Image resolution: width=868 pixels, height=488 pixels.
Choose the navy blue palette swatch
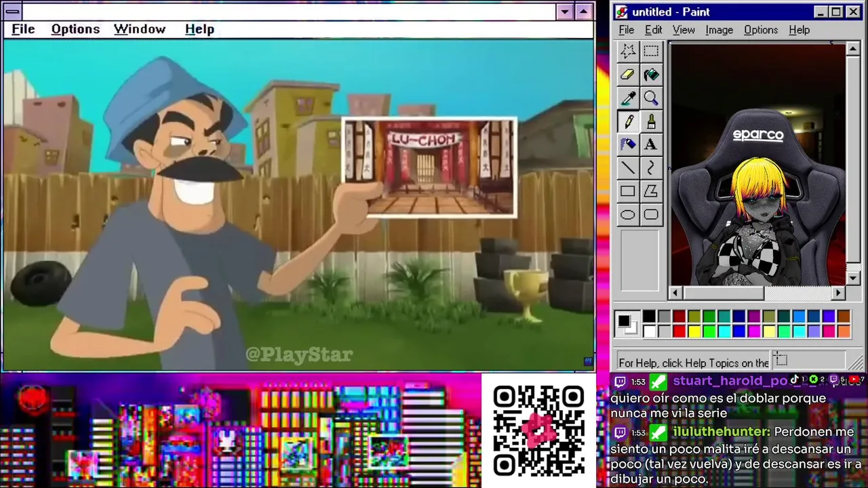(739, 316)
